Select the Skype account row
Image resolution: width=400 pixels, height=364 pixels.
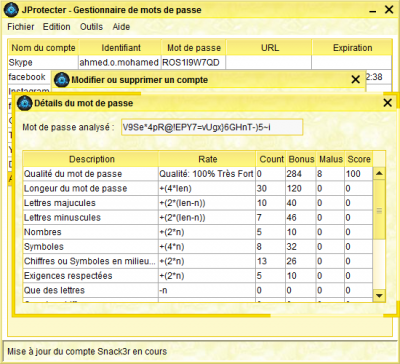click(200, 62)
